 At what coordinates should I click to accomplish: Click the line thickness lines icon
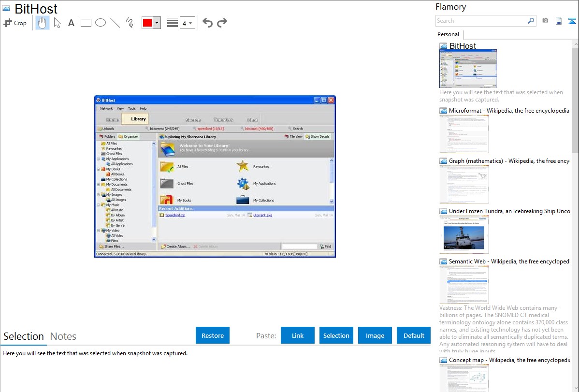173,23
